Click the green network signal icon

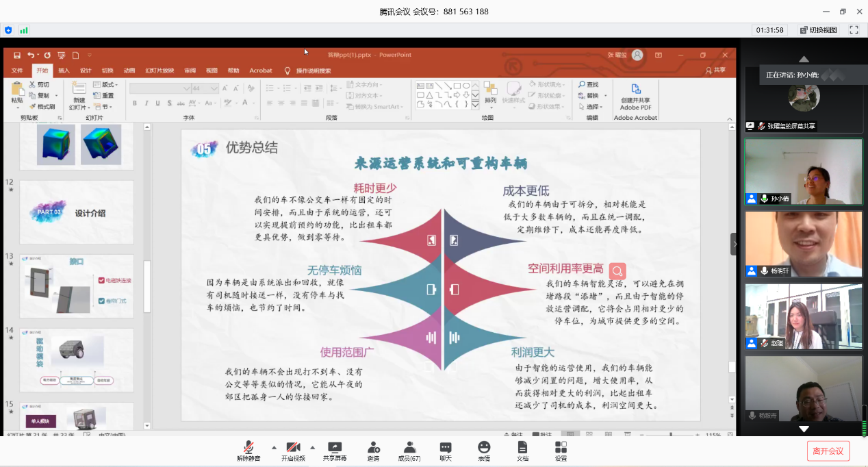[24, 30]
